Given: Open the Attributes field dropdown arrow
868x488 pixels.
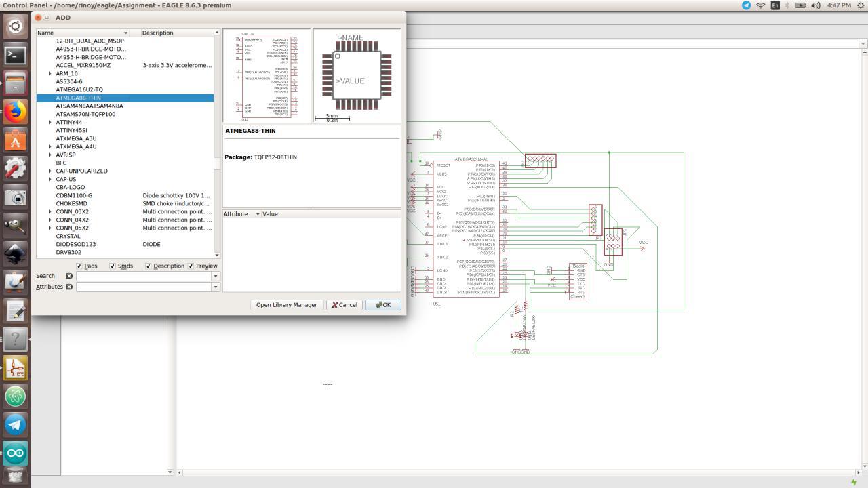Looking at the screenshot, I should pos(216,287).
